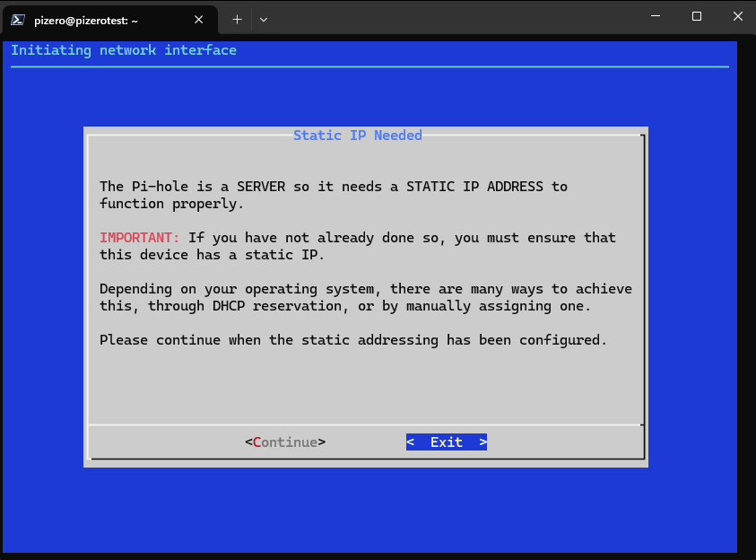Click the empty title bar area beside the dropdown
The height and width of the screenshot is (560, 756).
pyautogui.click(x=448, y=18)
